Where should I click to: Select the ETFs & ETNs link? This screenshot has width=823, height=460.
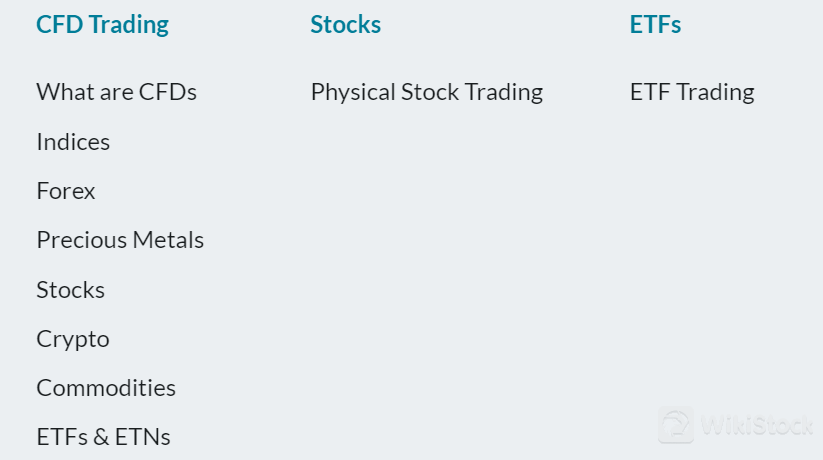103,437
